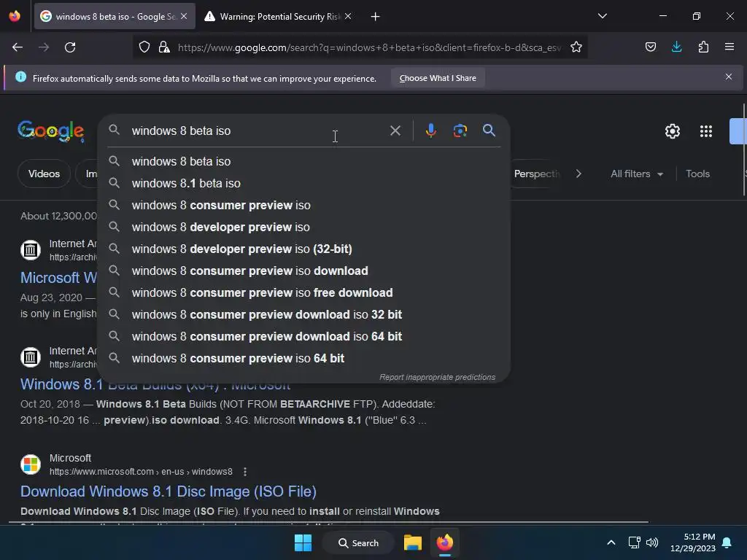Open the tracking protection shield icon
Viewport: 747px width, 560px height.
pyautogui.click(x=144, y=47)
